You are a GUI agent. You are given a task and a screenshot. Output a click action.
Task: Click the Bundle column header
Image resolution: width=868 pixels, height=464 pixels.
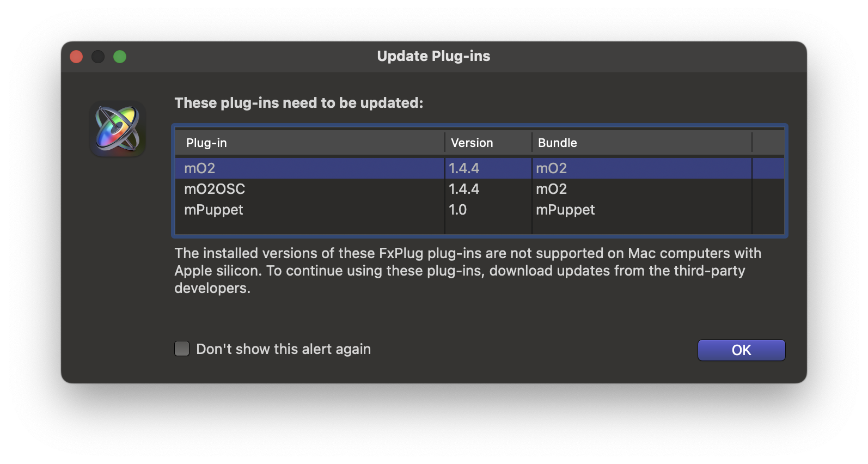pos(557,143)
